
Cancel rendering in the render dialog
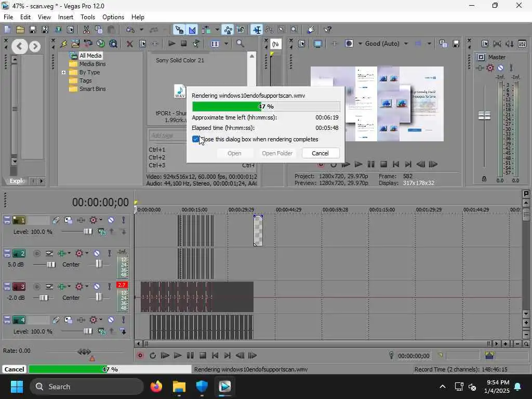coord(320,153)
